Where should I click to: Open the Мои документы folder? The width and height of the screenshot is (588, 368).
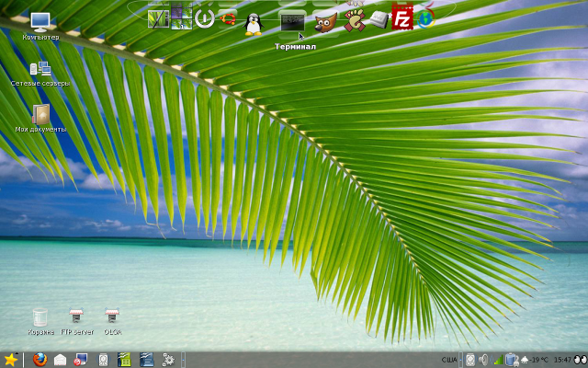click(40, 115)
